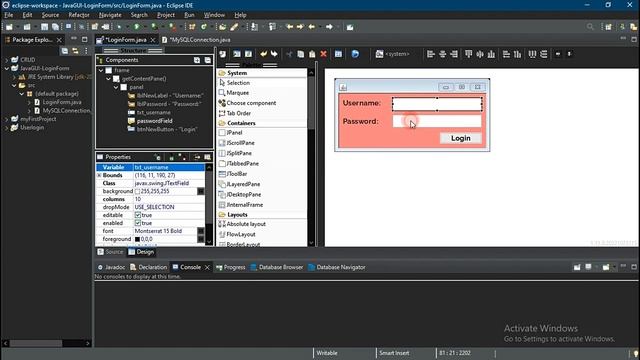Toggle the enabled property checkbox

tap(138, 223)
